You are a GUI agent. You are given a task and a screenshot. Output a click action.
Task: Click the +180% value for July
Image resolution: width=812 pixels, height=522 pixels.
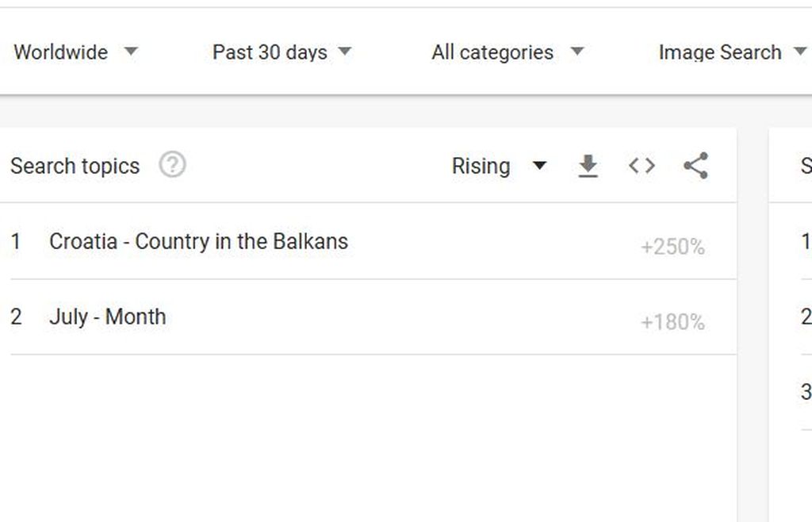point(672,322)
